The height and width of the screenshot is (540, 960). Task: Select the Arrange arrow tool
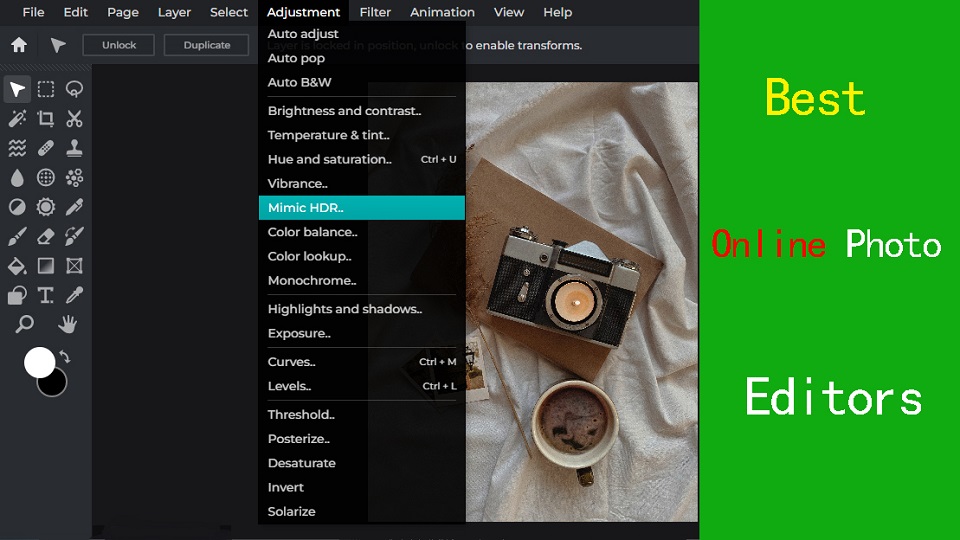pos(17,89)
